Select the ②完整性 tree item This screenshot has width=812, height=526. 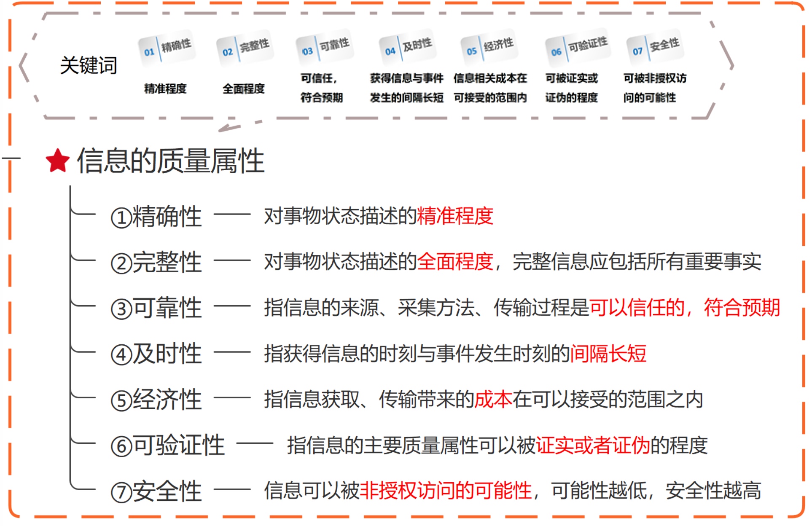pyautogui.click(x=156, y=262)
